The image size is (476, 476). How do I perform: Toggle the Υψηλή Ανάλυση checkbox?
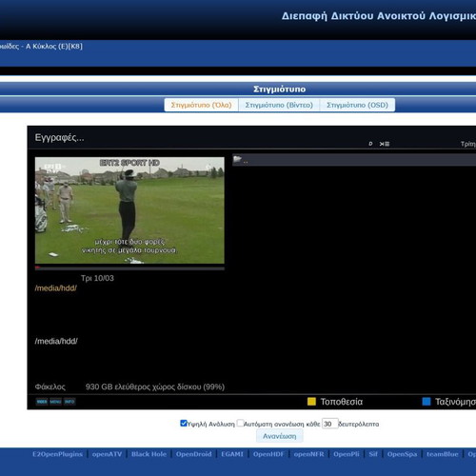click(x=183, y=423)
